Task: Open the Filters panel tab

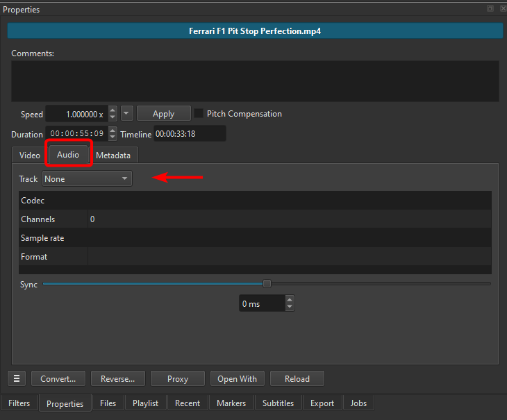Action: (19, 403)
